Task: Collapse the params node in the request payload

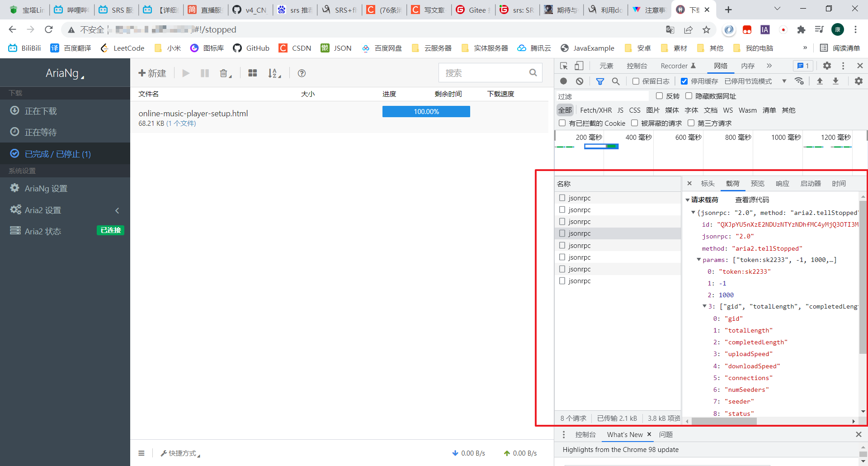Action: 699,260
